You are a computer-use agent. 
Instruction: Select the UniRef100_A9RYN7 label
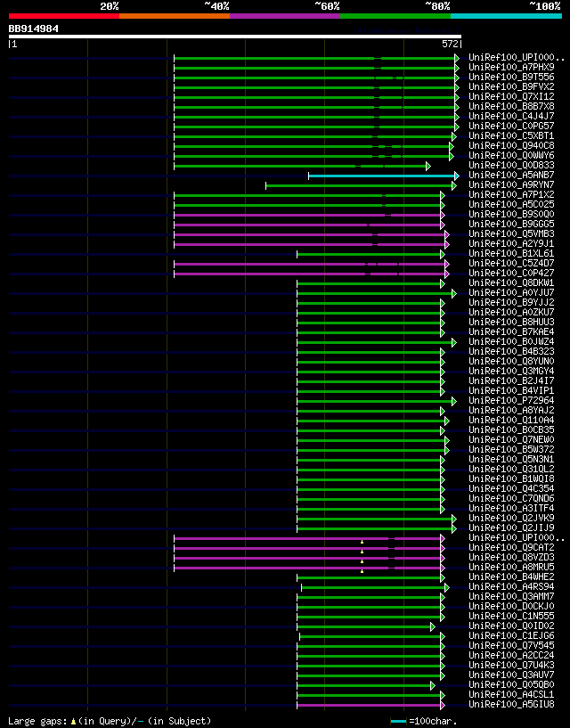pyautogui.click(x=511, y=184)
